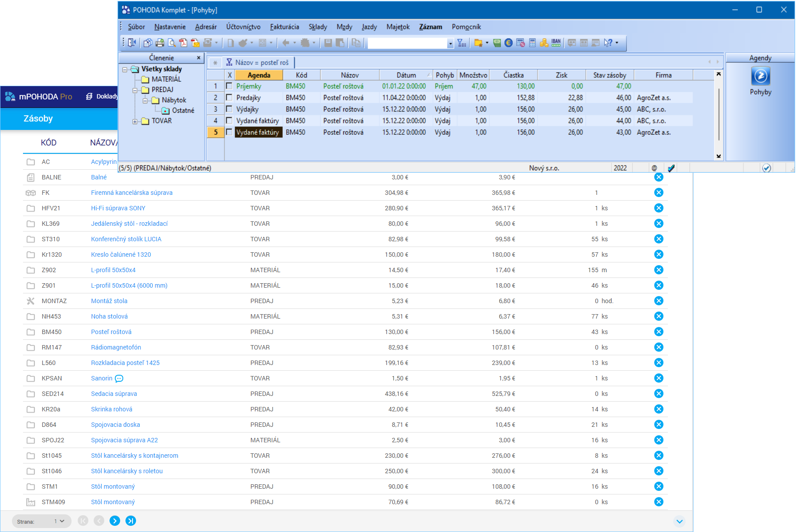Collapse the PREDAJ tree node

(x=135, y=90)
